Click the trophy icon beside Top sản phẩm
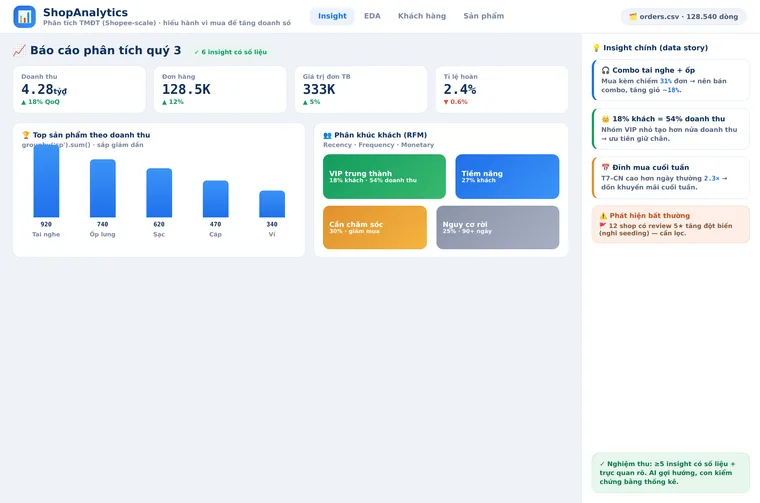This screenshot has width=760, height=503. pyautogui.click(x=26, y=135)
